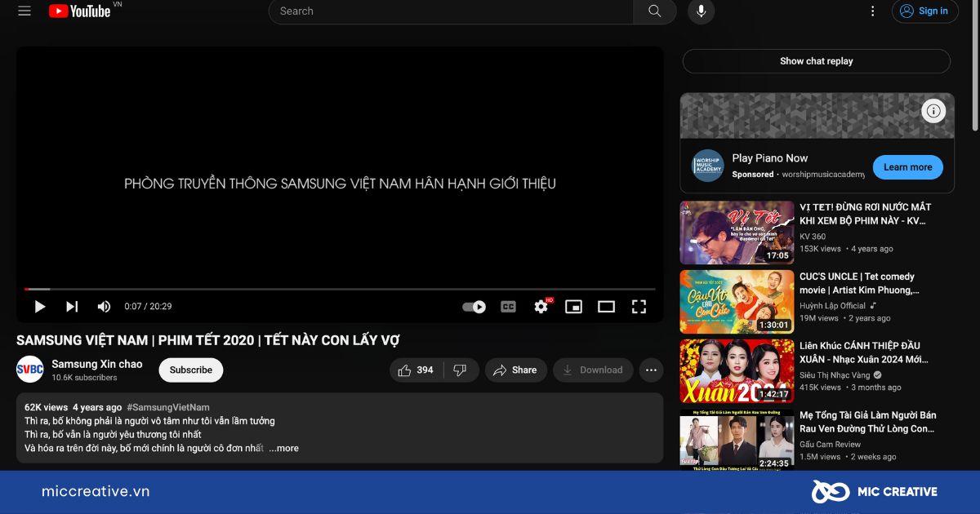Screen dimensions: 980x514
Task: Enter full screen mode
Action: (x=639, y=307)
